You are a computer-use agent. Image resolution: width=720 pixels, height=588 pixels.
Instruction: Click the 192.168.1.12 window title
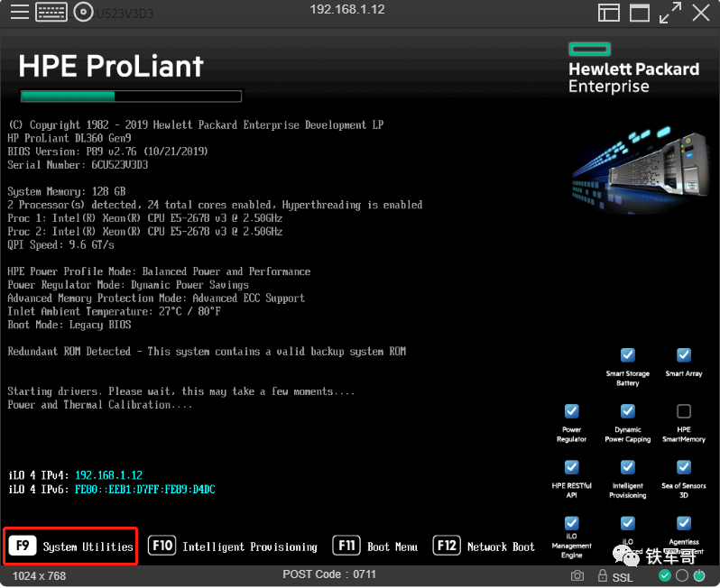(x=347, y=10)
